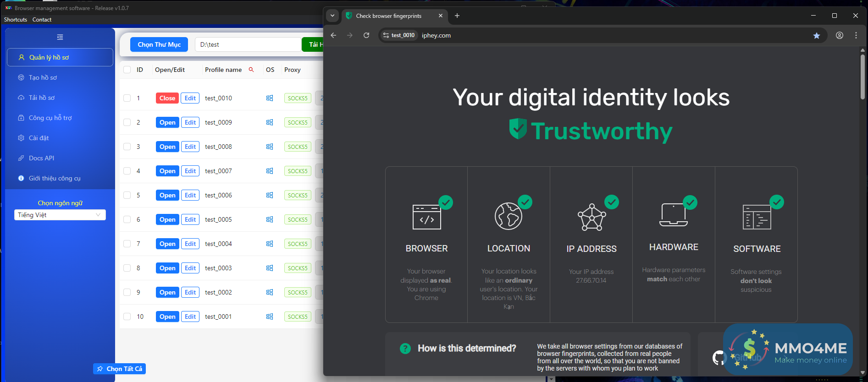Image resolution: width=868 pixels, height=382 pixels.
Task: Open the Chrome profile avatar icon
Action: (x=839, y=35)
